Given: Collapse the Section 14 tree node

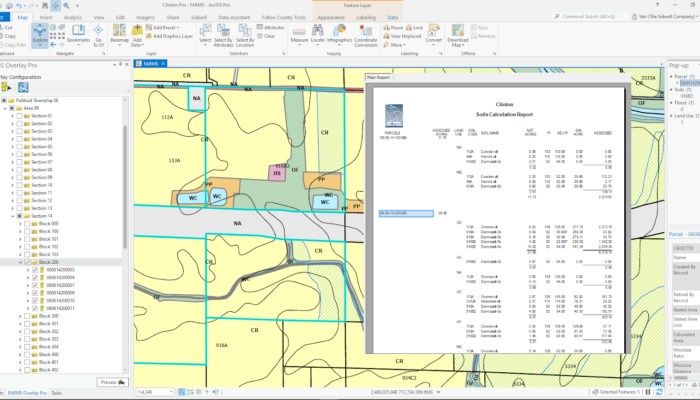Looking at the screenshot, I should coord(12,216).
